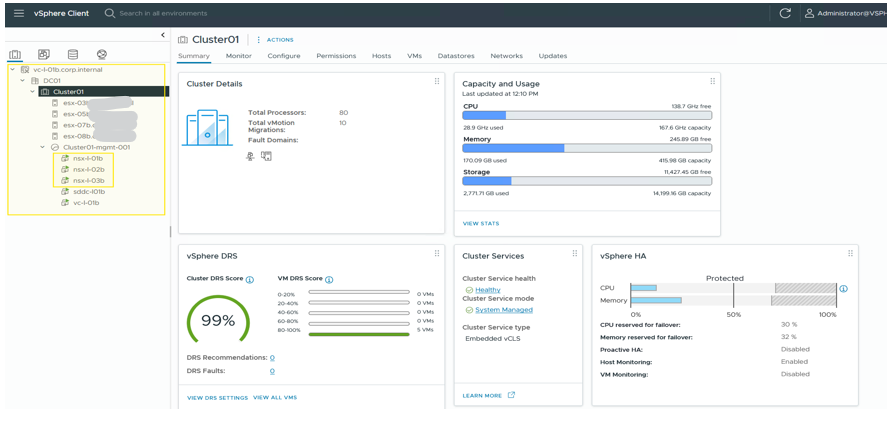Select Cluster01 in the inventory tree
Viewport: 894px width, 421px height.
point(68,91)
